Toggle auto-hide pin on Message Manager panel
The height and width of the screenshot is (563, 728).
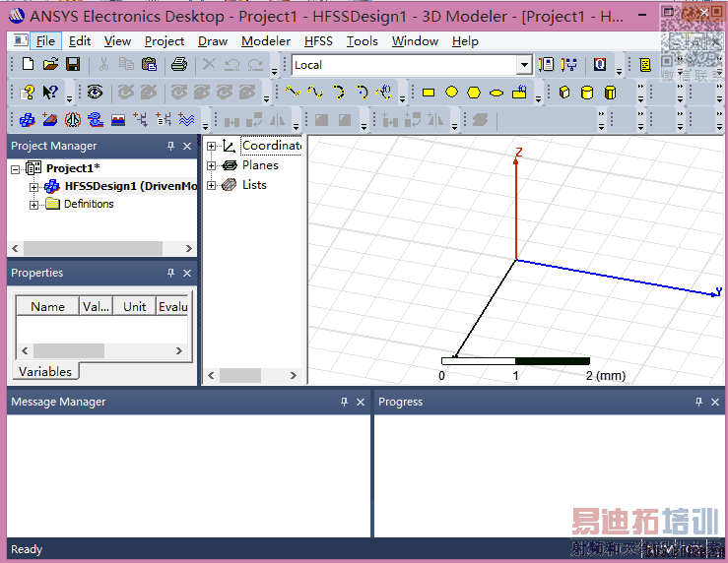[344, 402]
